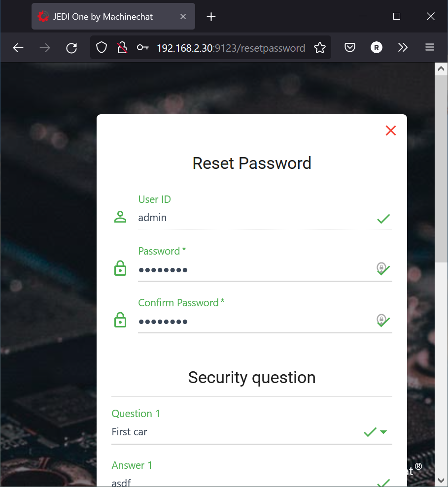Reload the current page

coord(71,48)
